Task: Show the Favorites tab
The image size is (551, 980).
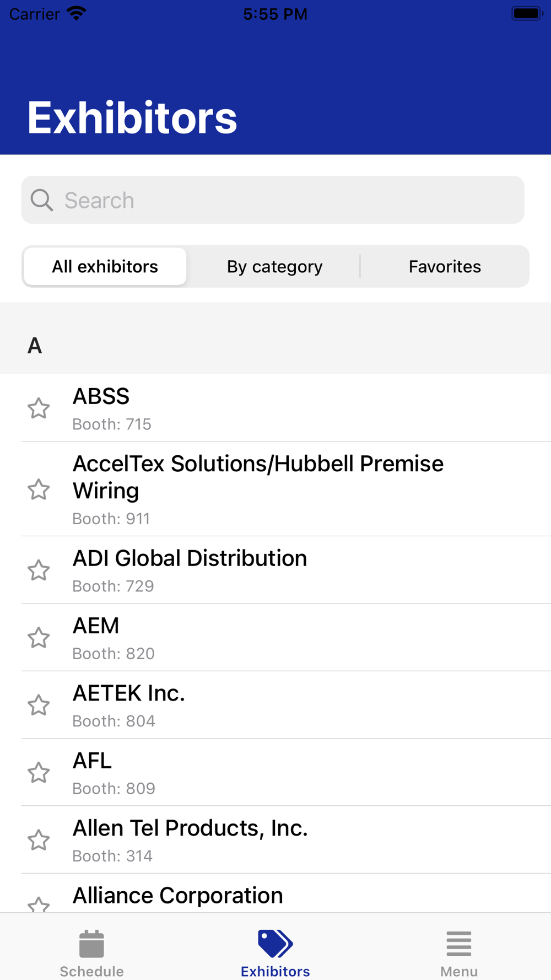Action: 445,267
